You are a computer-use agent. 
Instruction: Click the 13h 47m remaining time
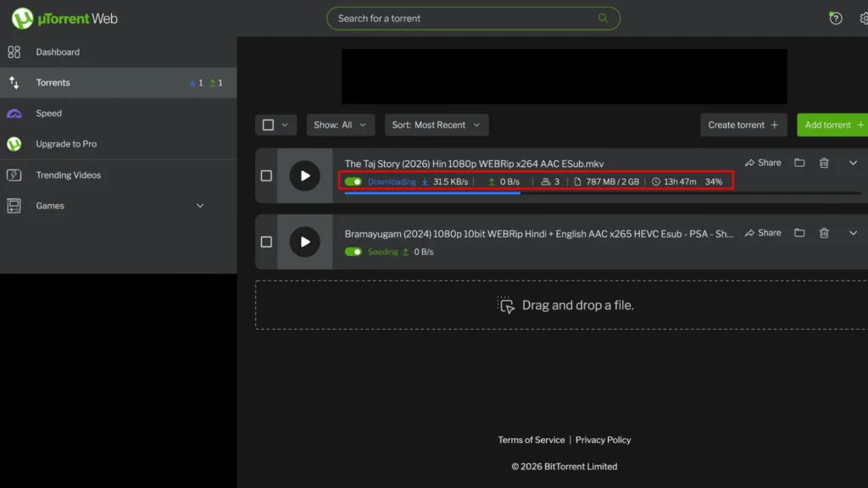[x=680, y=181]
